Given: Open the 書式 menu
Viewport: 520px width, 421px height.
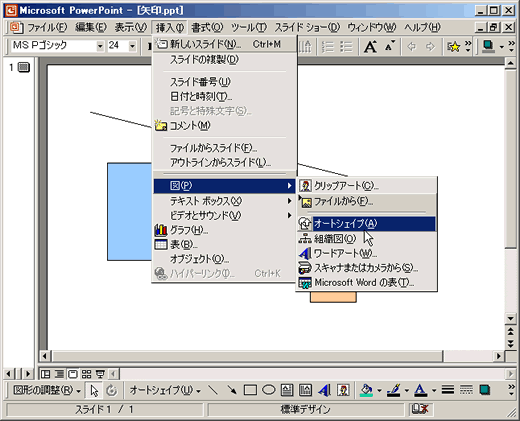Looking at the screenshot, I should 207,27.
